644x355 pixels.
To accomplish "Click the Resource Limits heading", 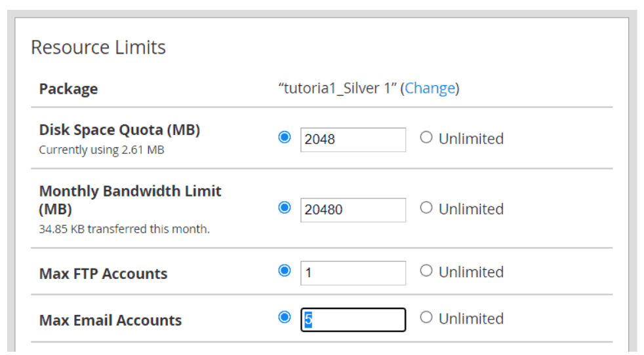I will (x=98, y=47).
